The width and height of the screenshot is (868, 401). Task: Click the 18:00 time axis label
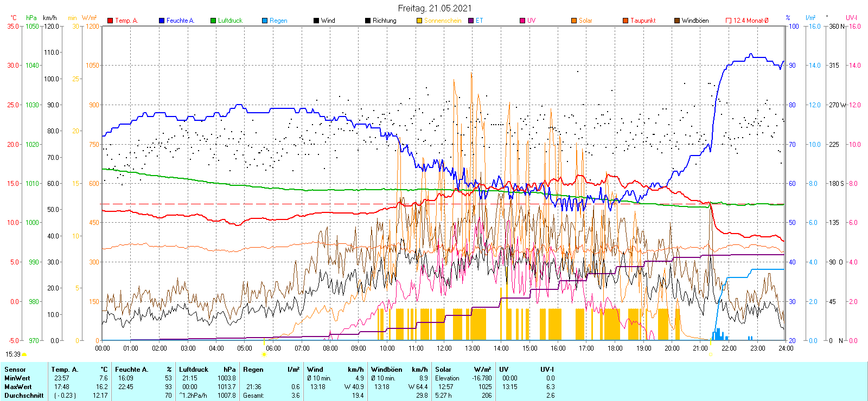[615, 348]
